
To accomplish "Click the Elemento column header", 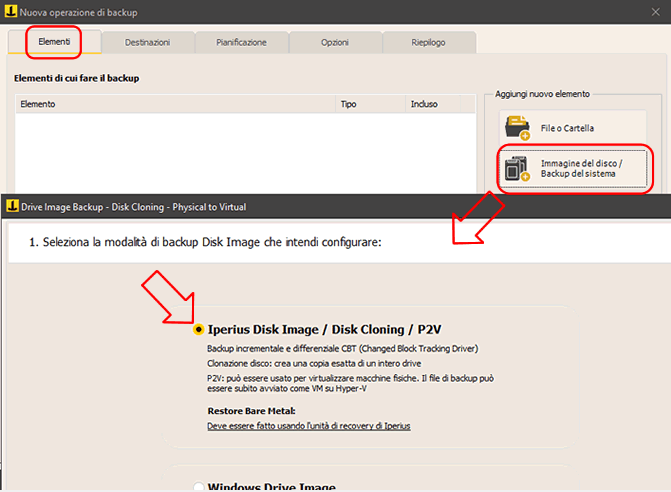I will [175, 104].
